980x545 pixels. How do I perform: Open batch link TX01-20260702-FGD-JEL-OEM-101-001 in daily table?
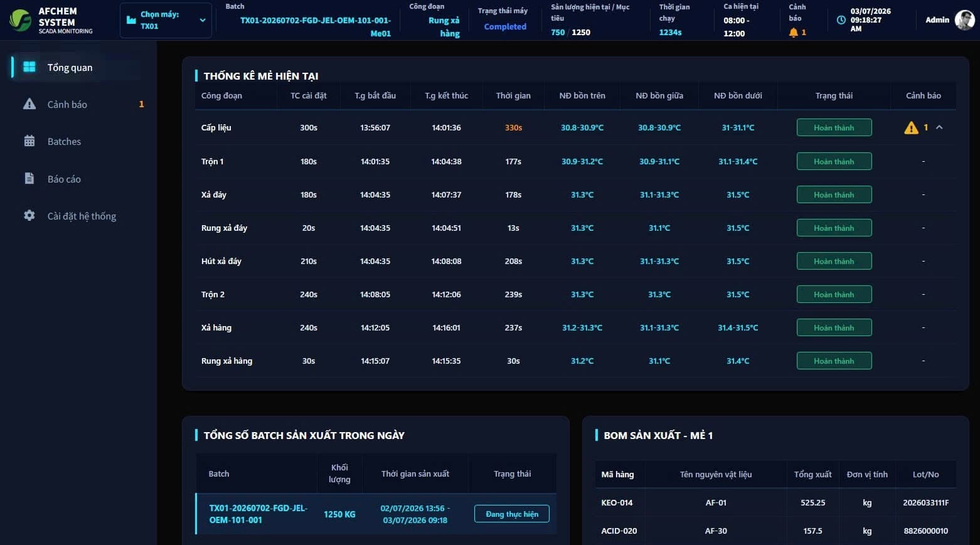pos(258,514)
